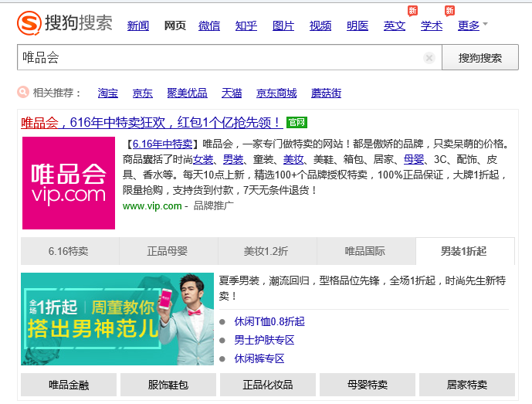Click the men's fashion banner image

(117, 319)
